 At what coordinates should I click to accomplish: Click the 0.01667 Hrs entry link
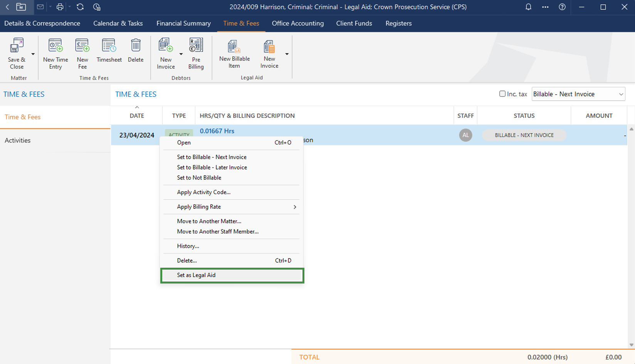tap(217, 131)
